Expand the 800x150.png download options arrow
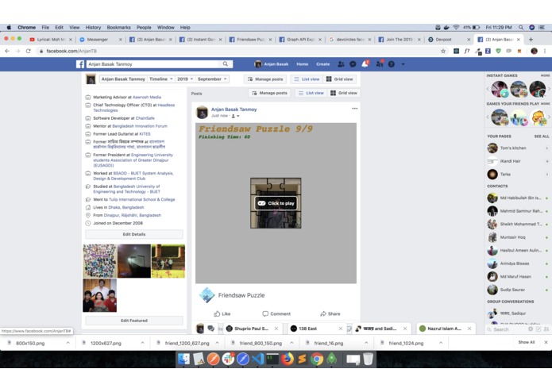The width and height of the screenshot is (552, 392). coord(68,343)
